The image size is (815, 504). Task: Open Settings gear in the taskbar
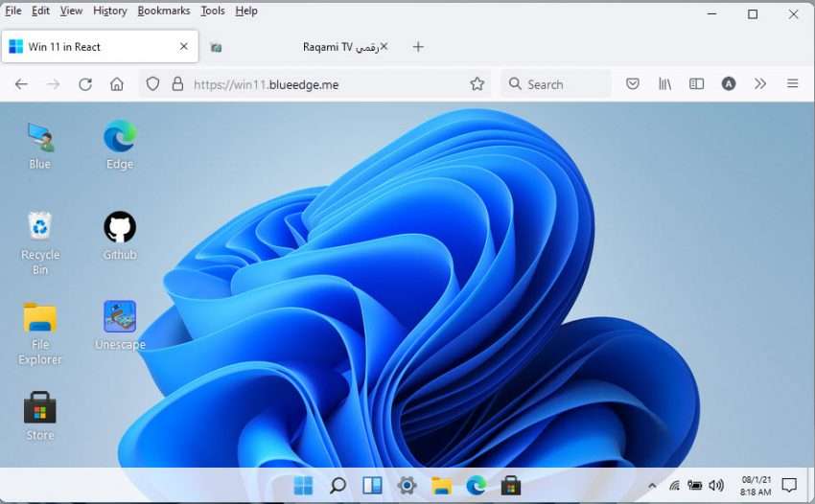coord(407,486)
